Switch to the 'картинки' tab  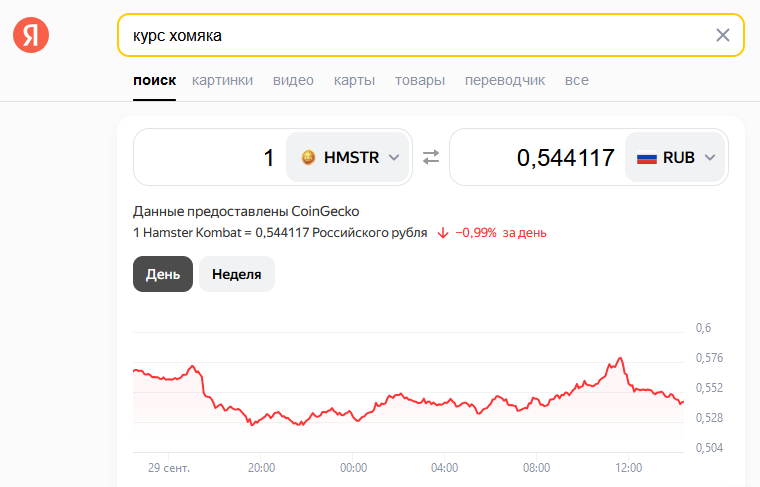(x=222, y=80)
